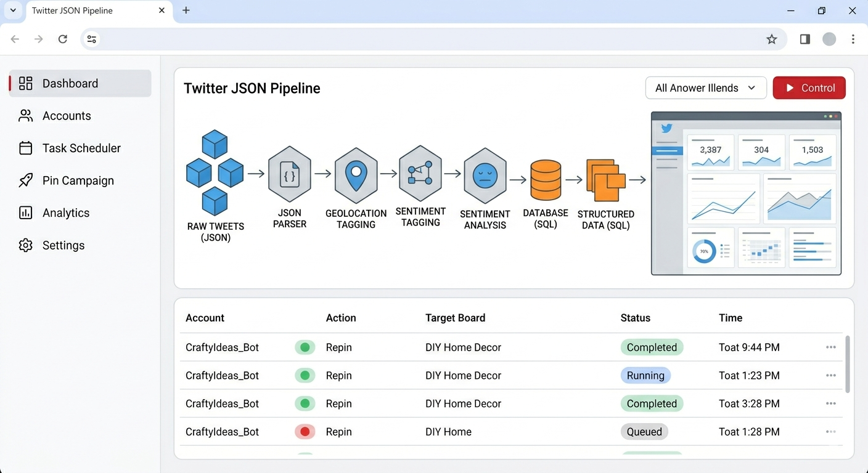Click the Sentiment Tagging node icon

pyautogui.click(x=420, y=173)
